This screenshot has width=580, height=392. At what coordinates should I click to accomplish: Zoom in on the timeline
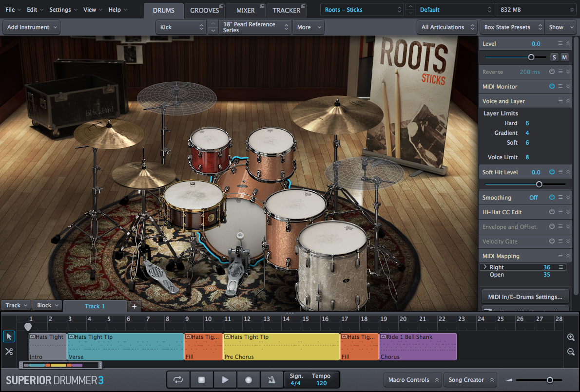[571, 337]
